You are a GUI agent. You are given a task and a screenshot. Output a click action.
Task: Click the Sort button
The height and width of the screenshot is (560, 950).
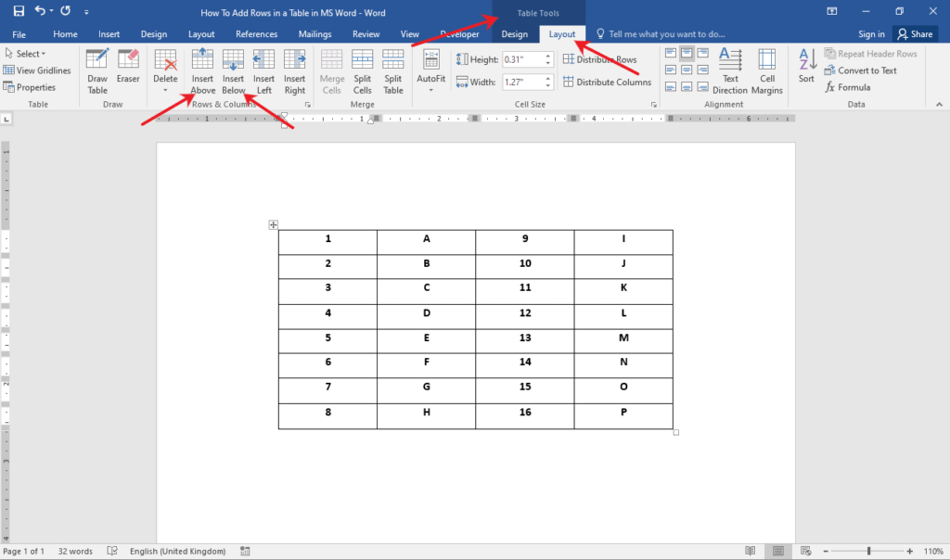pos(806,66)
